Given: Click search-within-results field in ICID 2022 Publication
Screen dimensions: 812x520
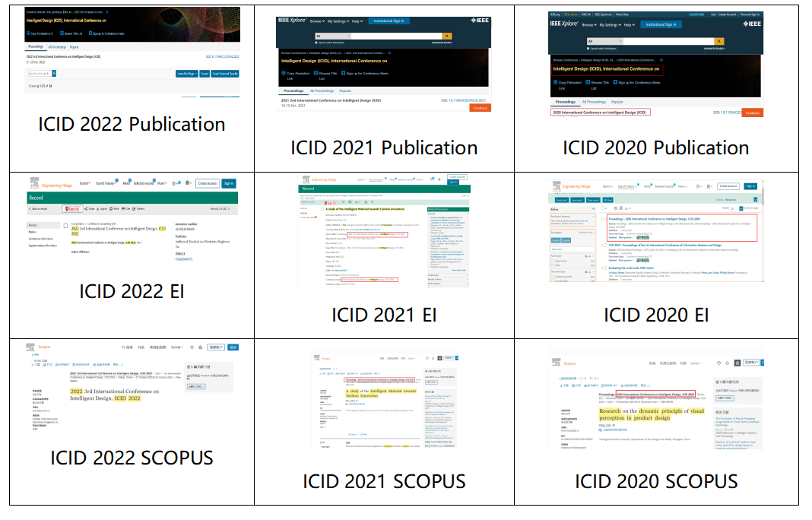Looking at the screenshot, I should [40, 74].
